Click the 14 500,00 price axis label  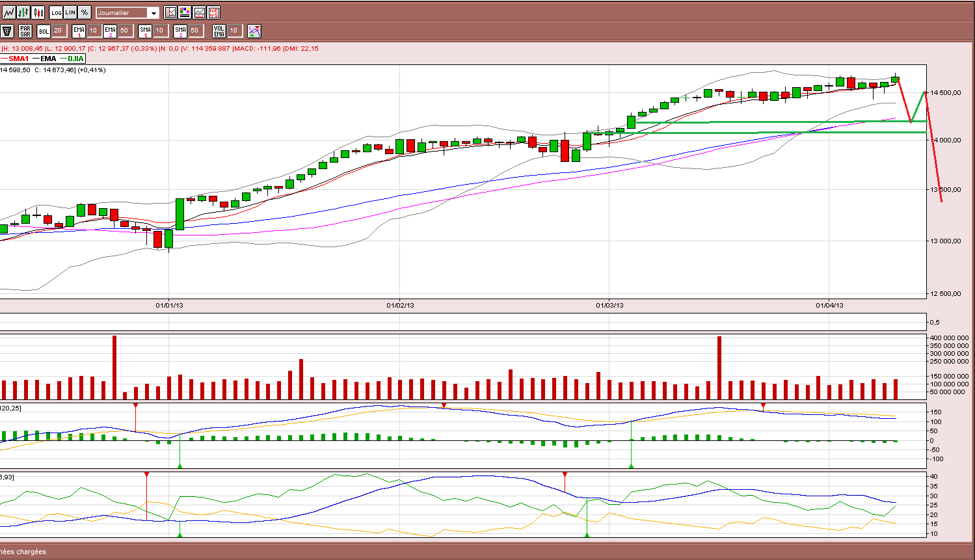point(944,93)
